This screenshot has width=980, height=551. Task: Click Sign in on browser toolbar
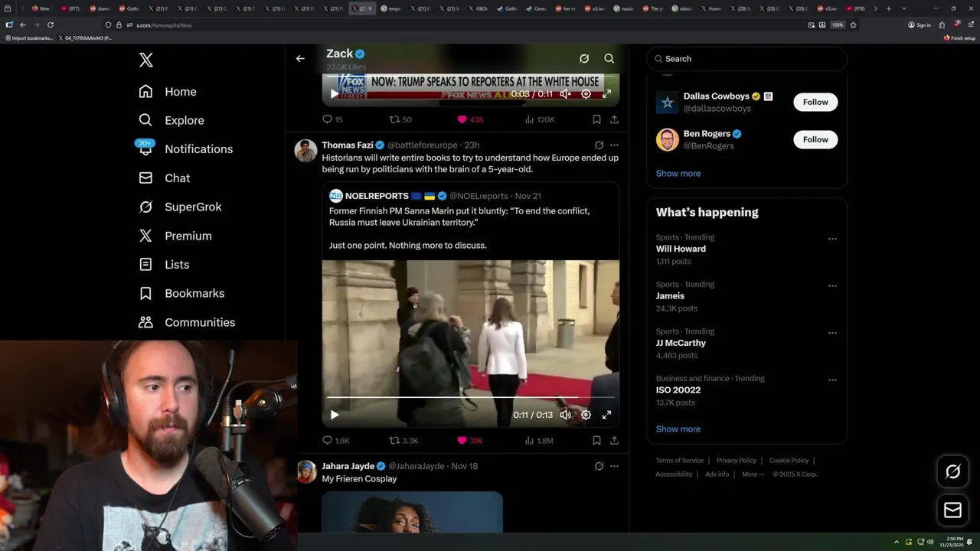click(920, 24)
